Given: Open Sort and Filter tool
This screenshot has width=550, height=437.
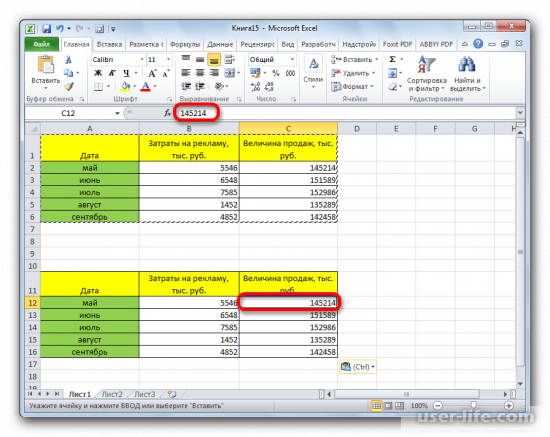Looking at the screenshot, I should click(x=427, y=74).
